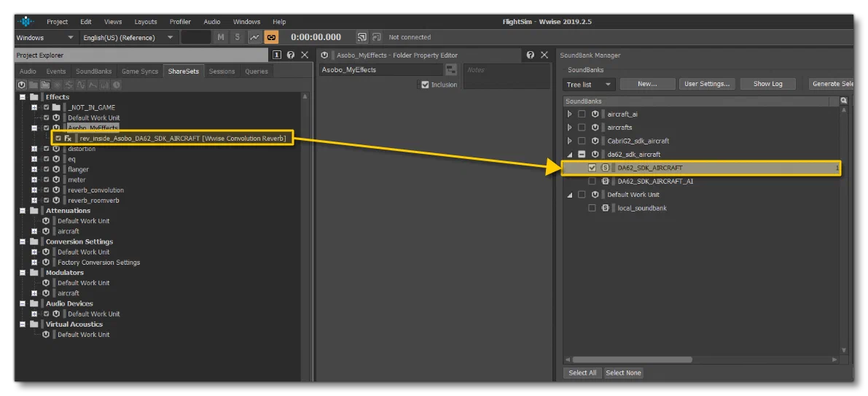Close the Project Explorer panel
The image size is (868, 396).
pyautogui.click(x=305, y=55)
